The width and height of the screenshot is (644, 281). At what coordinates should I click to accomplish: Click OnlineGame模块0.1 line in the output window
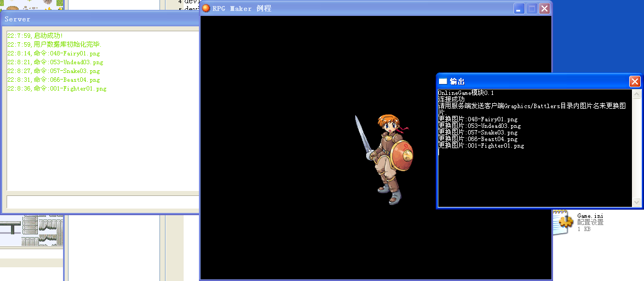click(466, 93)
